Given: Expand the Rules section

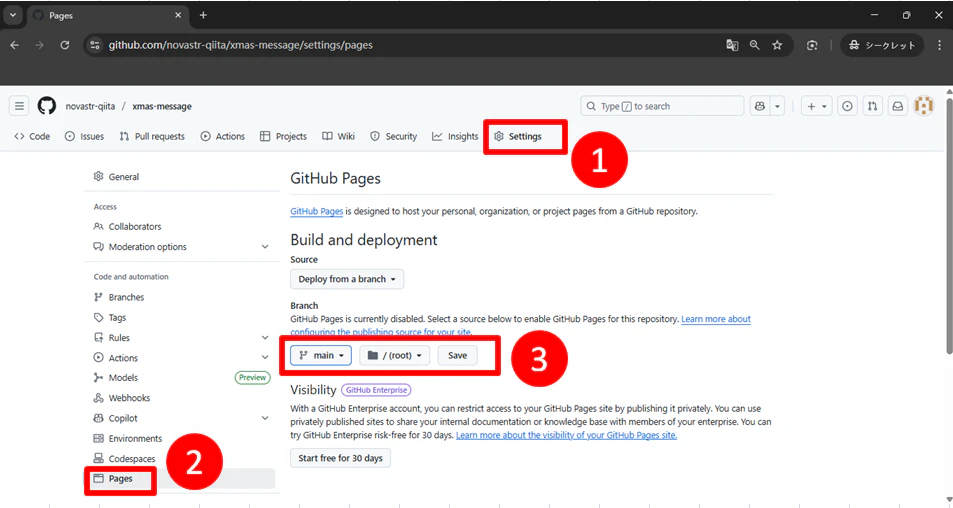Looking at the screenshot, I should pyautogui.click(x=182, y=337).
